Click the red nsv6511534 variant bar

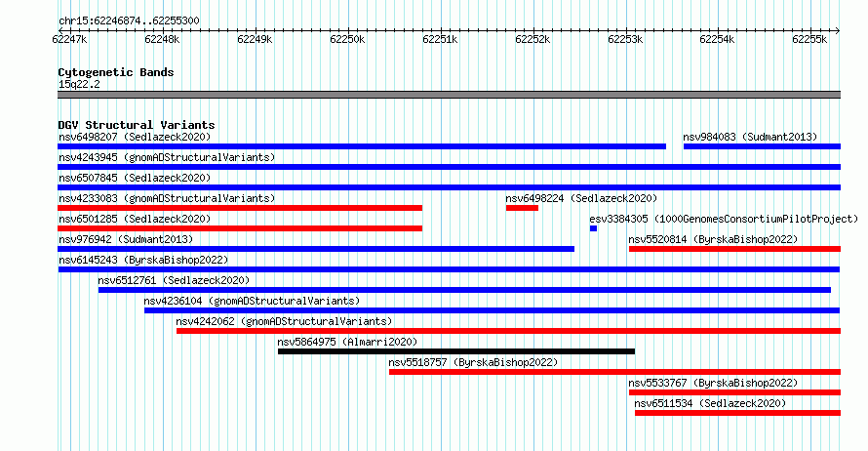pos(738,413)
